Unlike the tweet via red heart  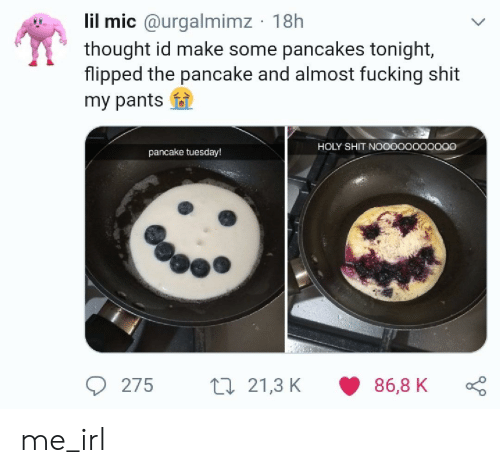coord(349,386)
